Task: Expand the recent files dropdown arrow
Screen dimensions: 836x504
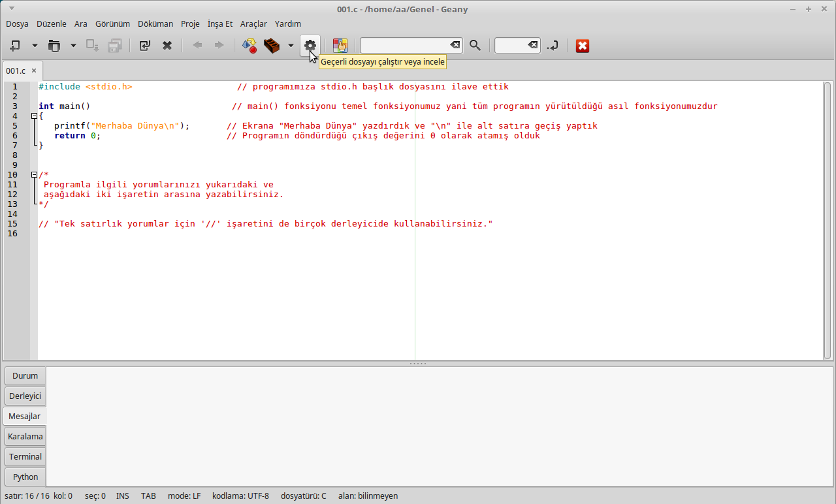Action: tap(73, 46)
